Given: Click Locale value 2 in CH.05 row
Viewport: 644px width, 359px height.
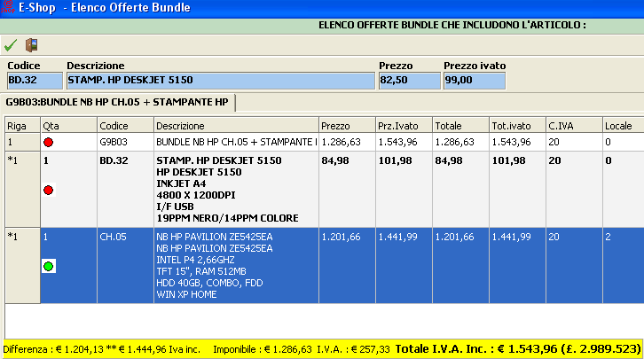Looking at the screenshot, I should pyautogui.click(x=623, y=265).
